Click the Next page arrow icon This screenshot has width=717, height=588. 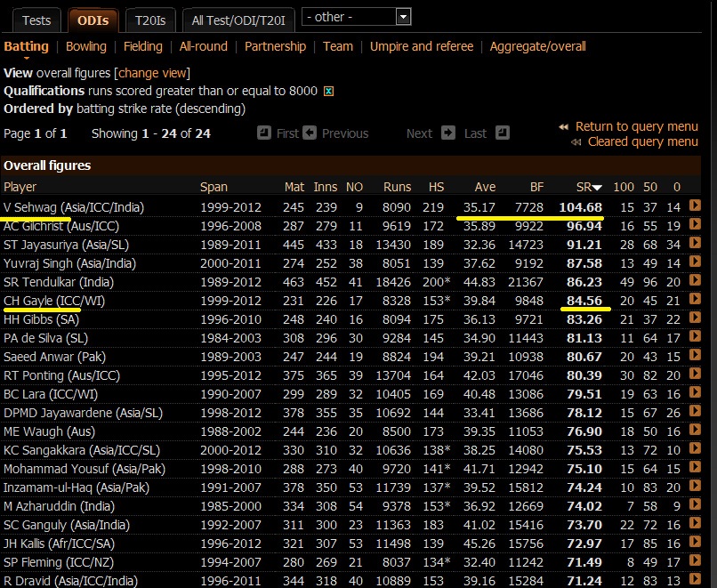coord(447,133)
